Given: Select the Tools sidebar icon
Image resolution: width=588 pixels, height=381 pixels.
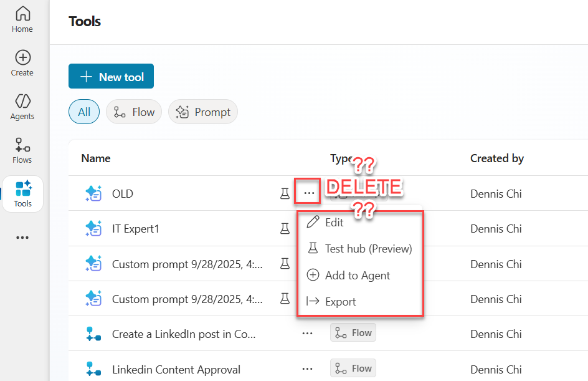Looking at the screenshot, I should (x=22, y=194).
